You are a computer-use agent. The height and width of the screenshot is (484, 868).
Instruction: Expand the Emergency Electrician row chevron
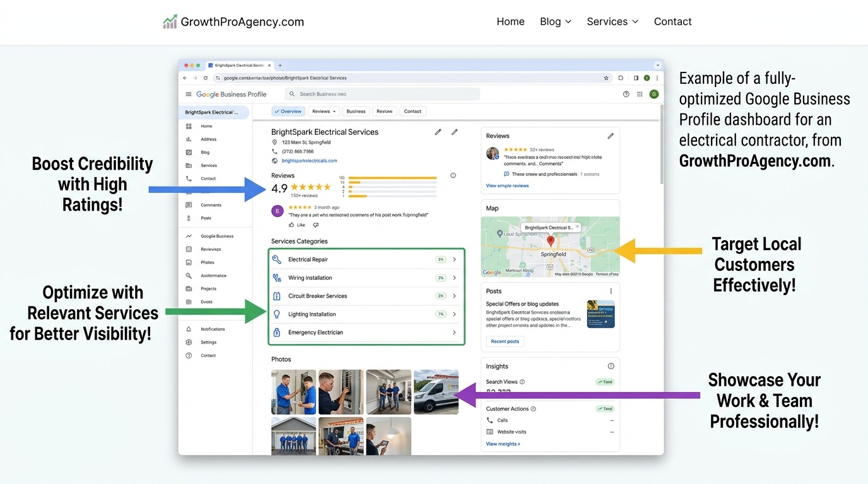tap(454, 332)
